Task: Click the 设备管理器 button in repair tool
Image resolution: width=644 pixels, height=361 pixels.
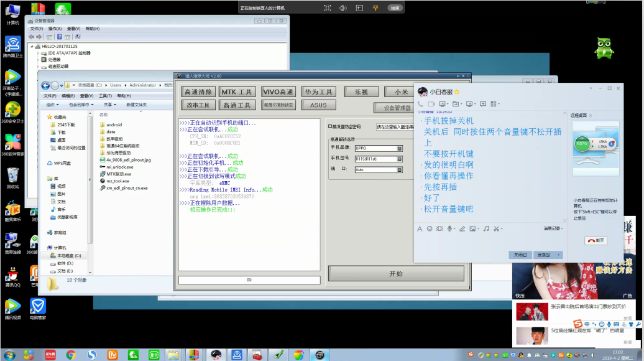Action: [x=397, y=108]
